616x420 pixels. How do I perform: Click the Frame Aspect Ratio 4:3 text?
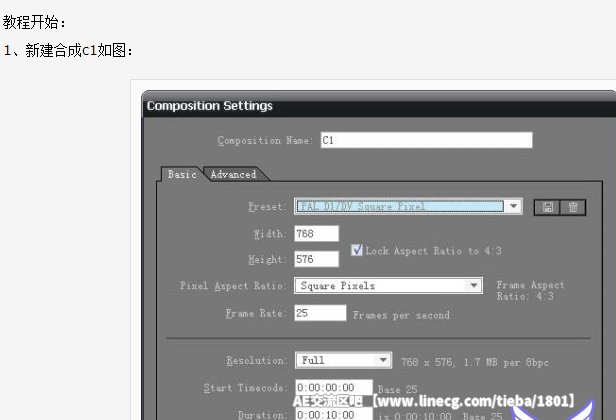pyautogui.click(x=530, y=290)
